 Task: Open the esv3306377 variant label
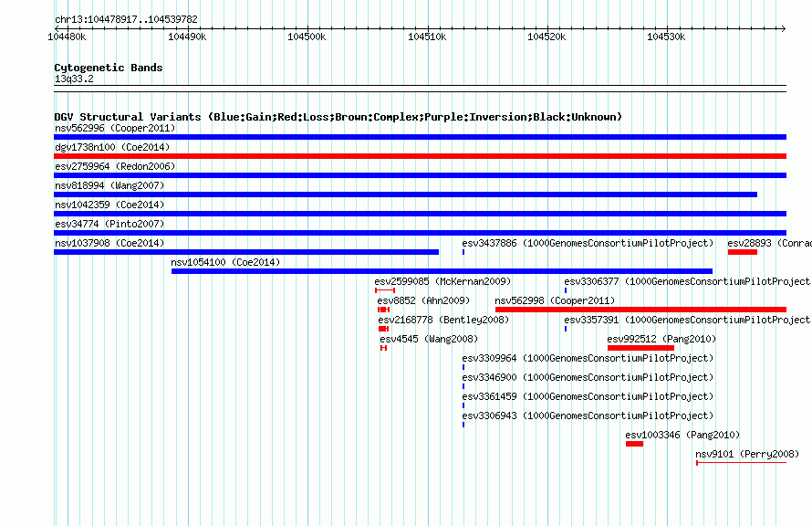point(687,281)
